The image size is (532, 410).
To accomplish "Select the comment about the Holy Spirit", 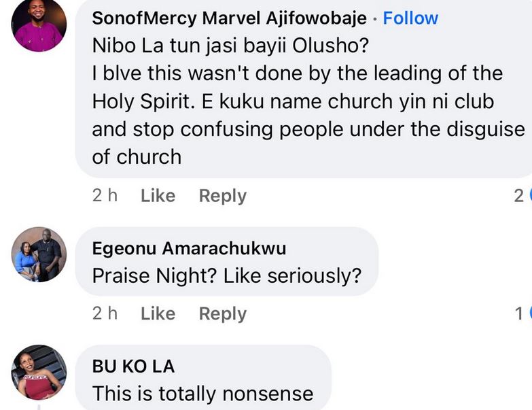I will (298, 87).
